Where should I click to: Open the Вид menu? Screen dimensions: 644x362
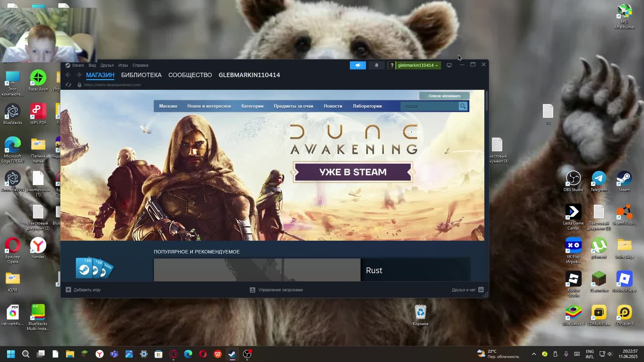(x=92, y=65)
